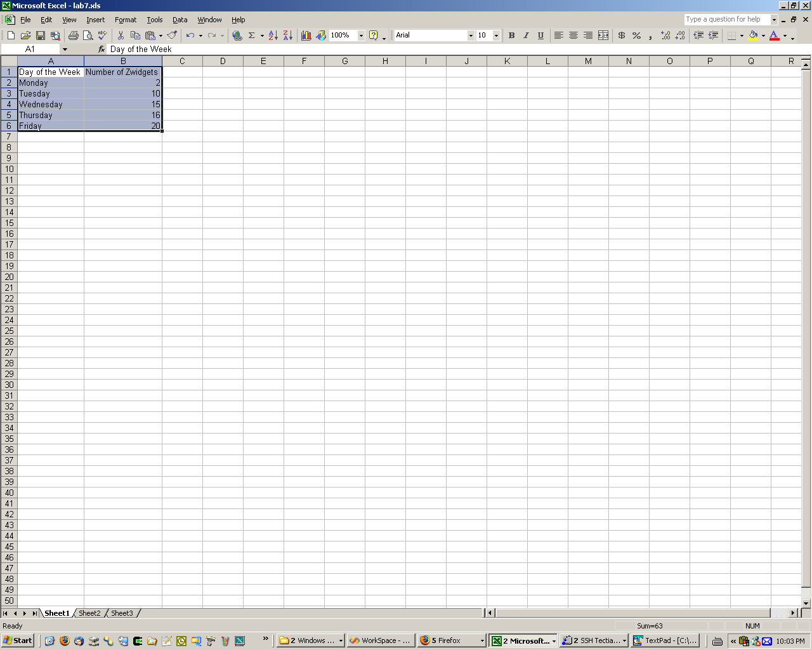Image resolution: width=812 pixels, height=650 pixels.
Task: Apply percent style formatting
Action: (x=636, y=36)
